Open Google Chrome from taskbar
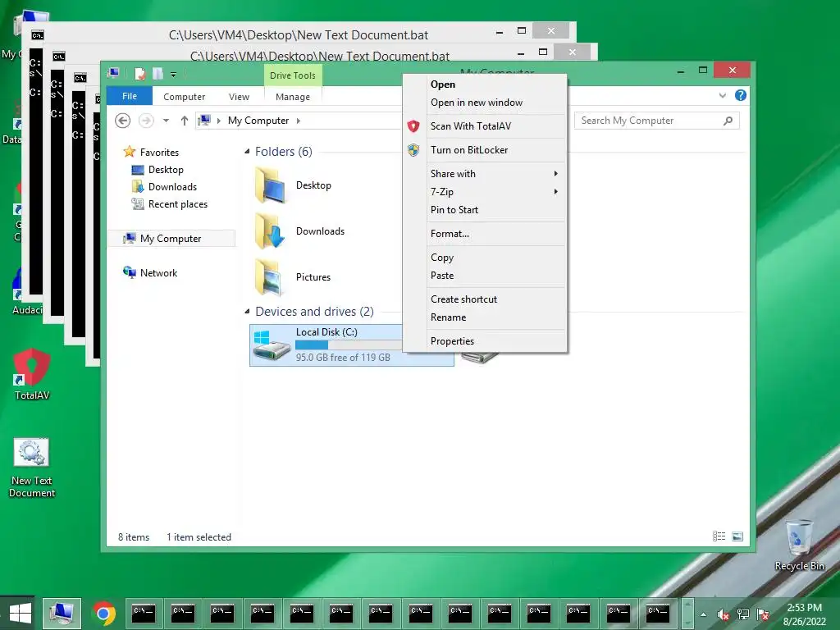Screen dimensions: 840x630 tap(104, 614)
